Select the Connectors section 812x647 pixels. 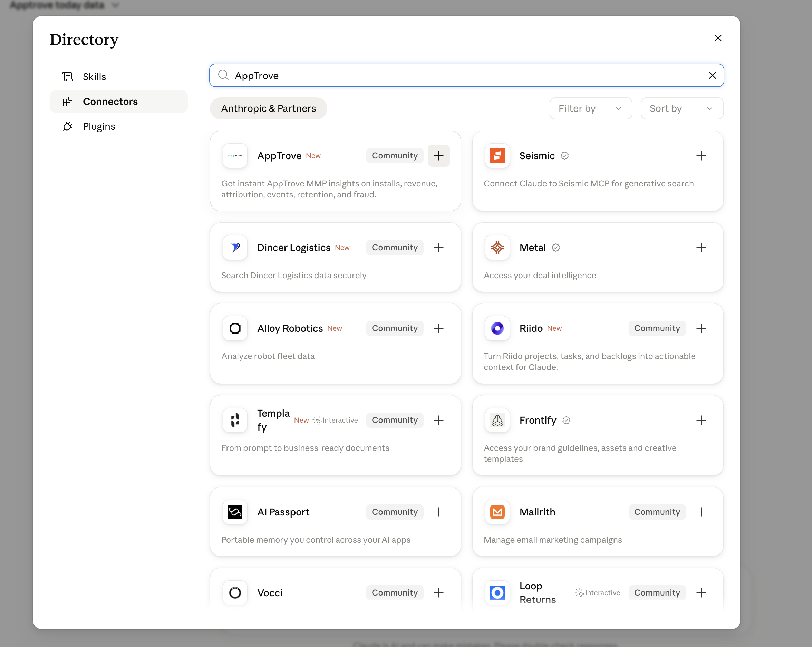[x=119, y=101]
